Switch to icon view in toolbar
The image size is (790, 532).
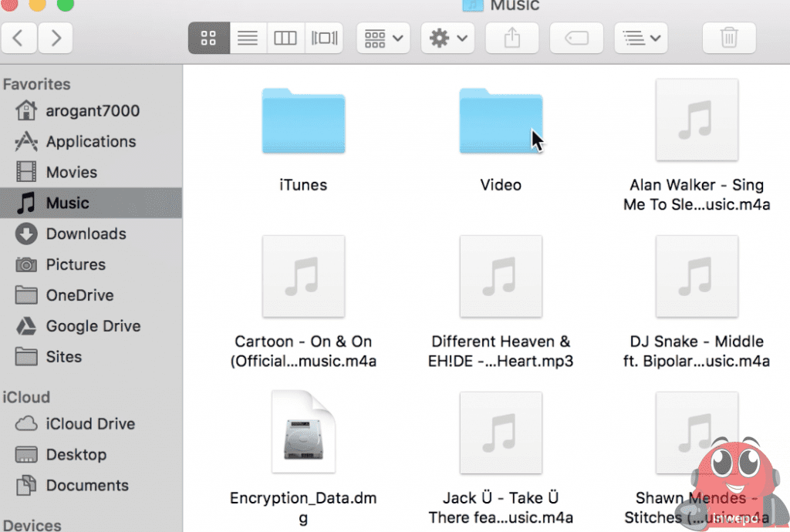coord(208,38)
